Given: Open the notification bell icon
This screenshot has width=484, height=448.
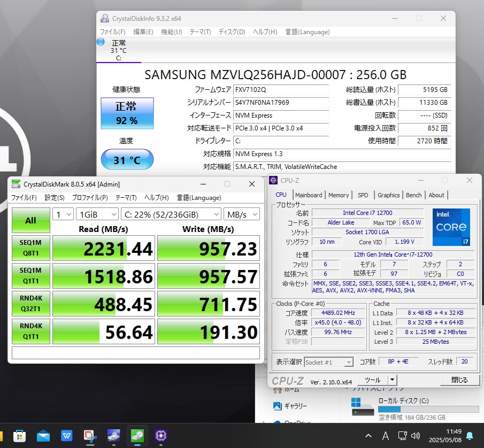Looking at the screenshot, I should pyautogui.click(x=470, y=436).
